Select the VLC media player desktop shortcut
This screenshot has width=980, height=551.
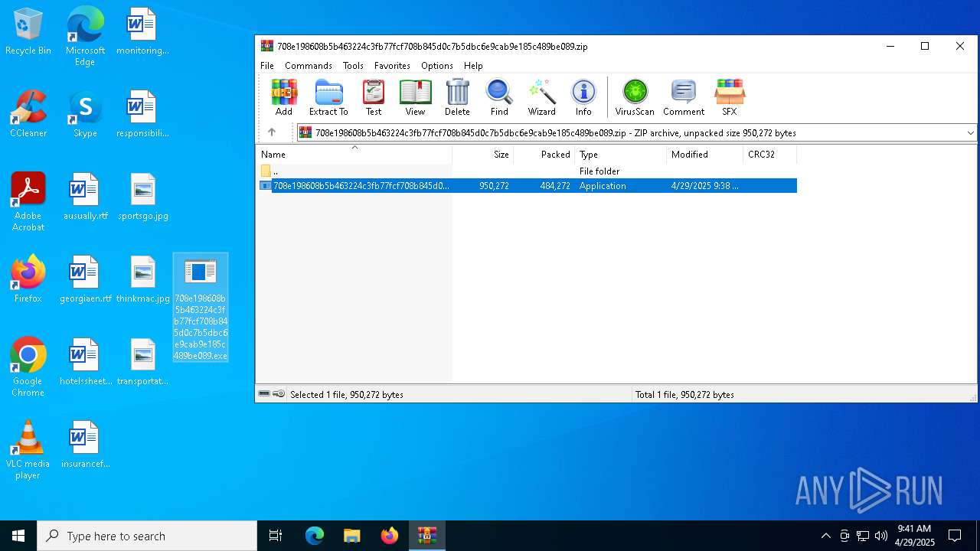(28, 450)
